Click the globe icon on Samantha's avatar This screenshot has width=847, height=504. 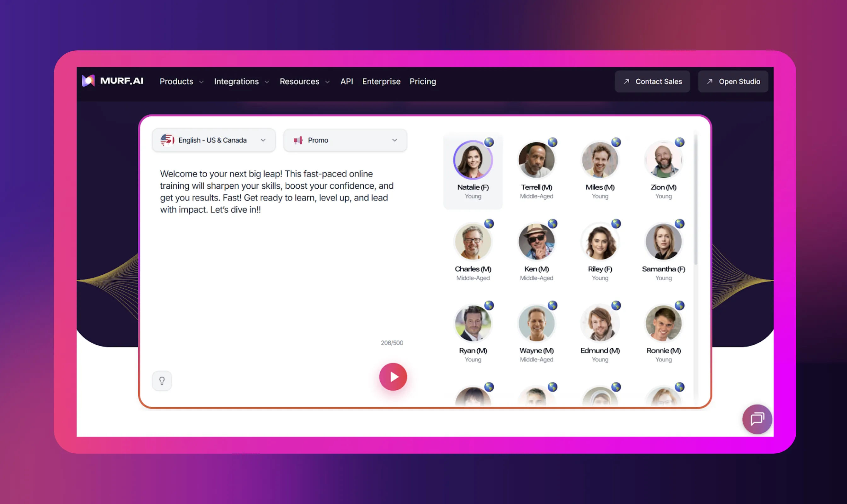[x=679, y=223]
